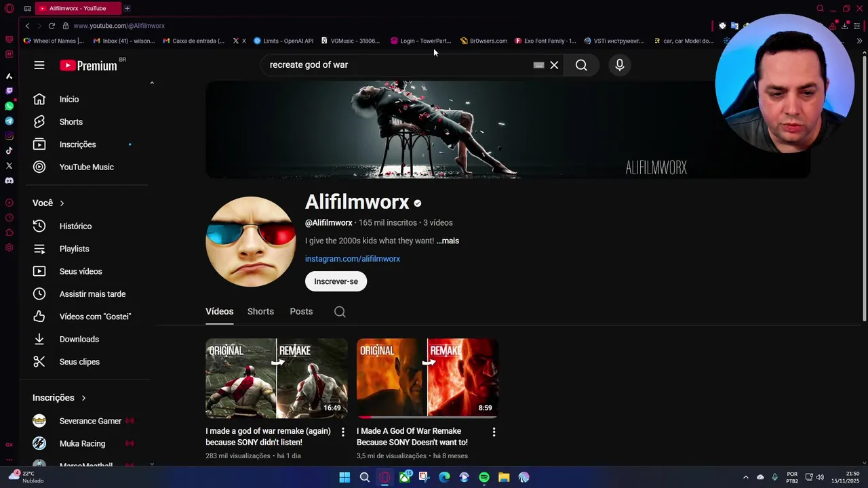Switch to the Shorts channel tab
The height and width of the screenshot is (488, 868).
pyautogui.click(x=260, y=312)
